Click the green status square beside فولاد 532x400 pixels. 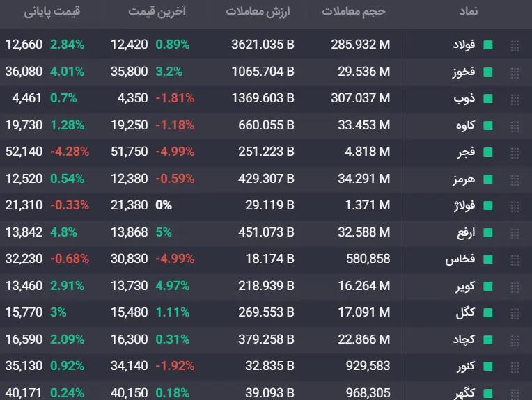click(488, 45)
